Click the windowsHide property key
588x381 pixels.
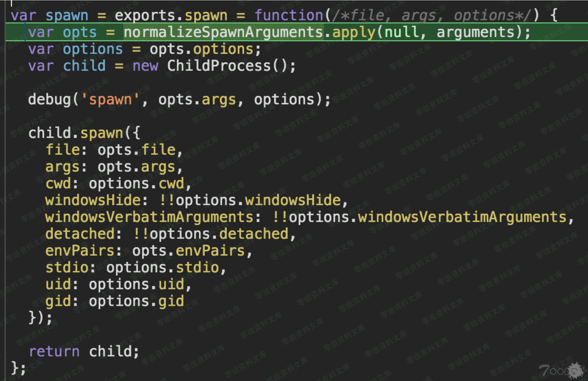93,200
